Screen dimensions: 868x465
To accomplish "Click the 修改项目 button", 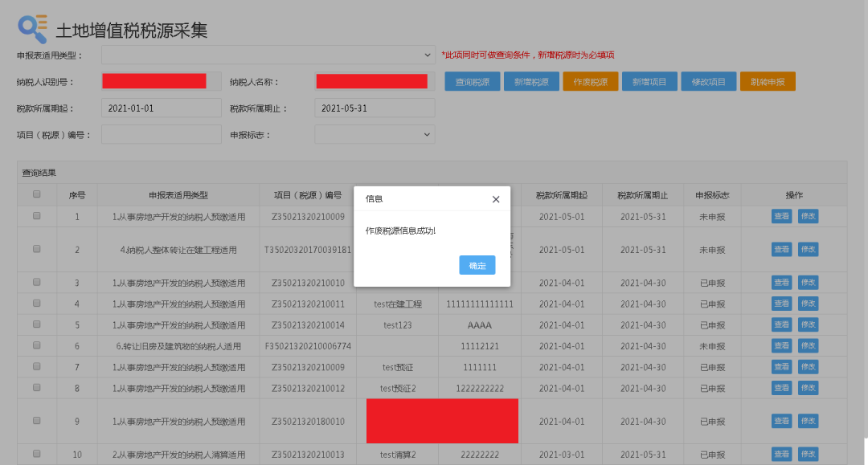I will coord(708,81).
